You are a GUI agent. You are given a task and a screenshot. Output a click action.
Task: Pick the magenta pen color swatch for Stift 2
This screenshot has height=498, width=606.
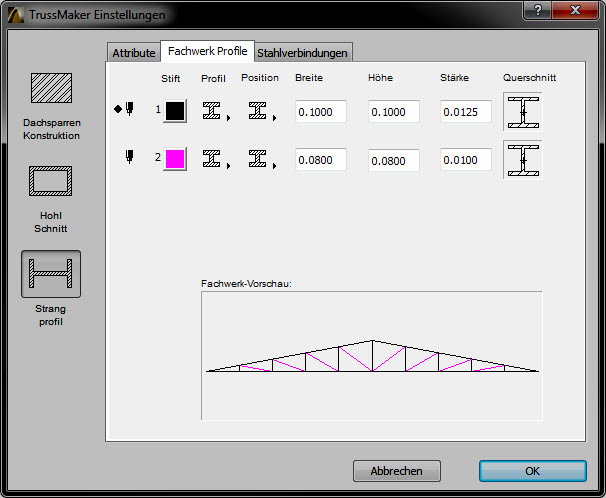point(175,159)
